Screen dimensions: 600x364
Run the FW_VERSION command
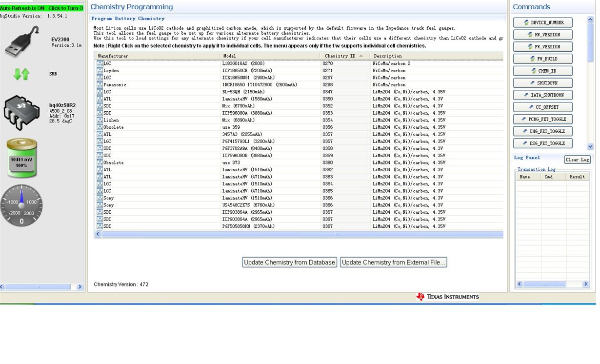click(x=542, y=47)
